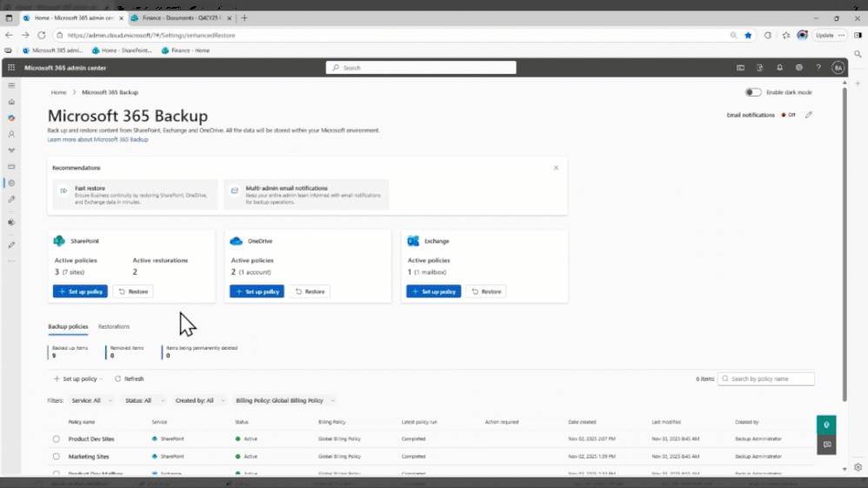Edit email notifications pencil icon

tap(809, 115)
